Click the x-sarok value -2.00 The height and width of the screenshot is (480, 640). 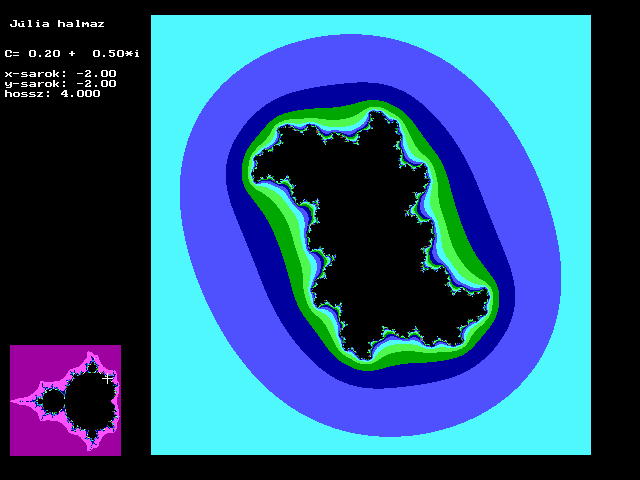tap(96, 73)
